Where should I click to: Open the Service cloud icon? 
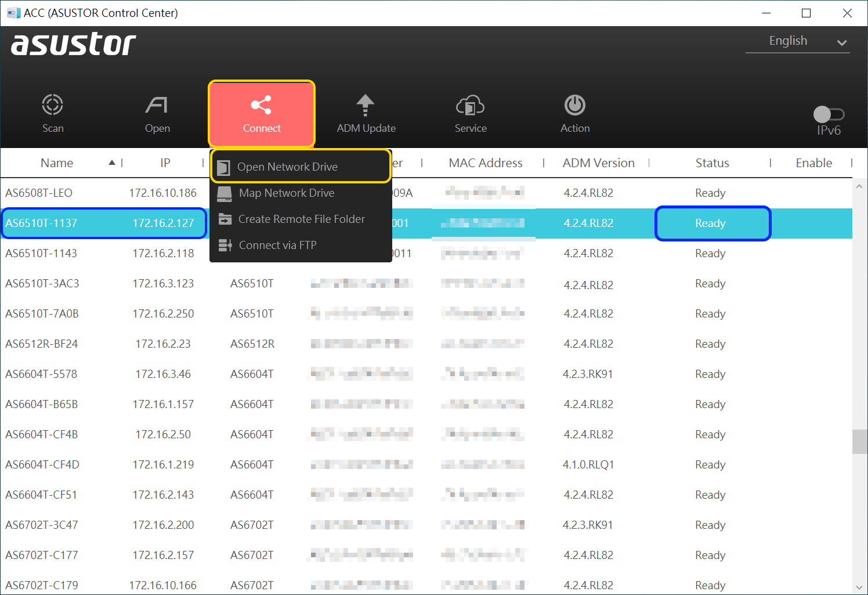tap(470, 105)
